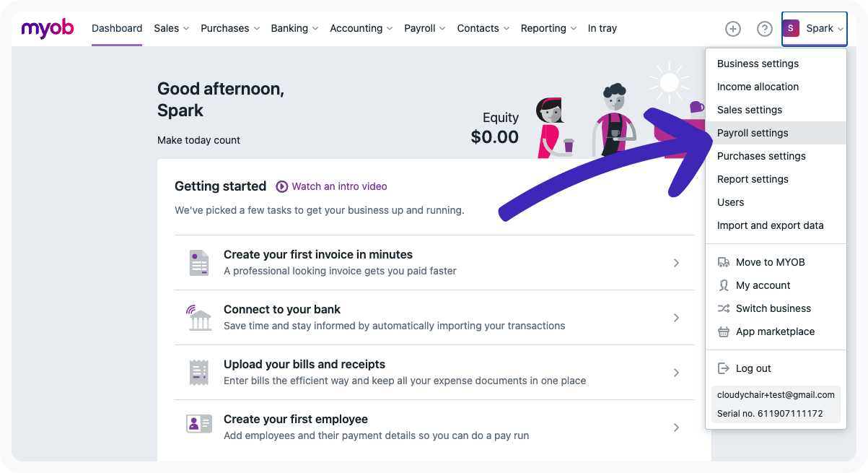Viewport: 868px width, 473px height.
Task: Click the plus create-new icon
Action: pyautogui.click(x=733, y=29)
